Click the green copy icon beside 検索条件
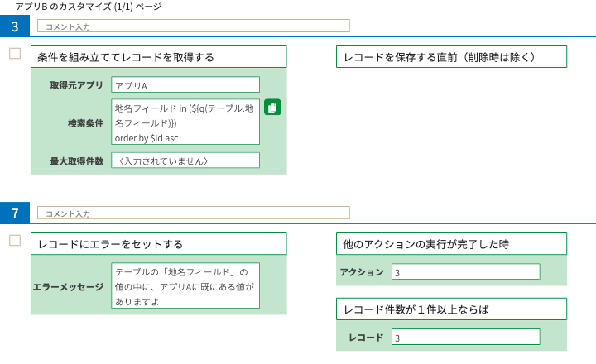Image resolution: width=596 pixels, height=364 pixels. tap(272, 108)
